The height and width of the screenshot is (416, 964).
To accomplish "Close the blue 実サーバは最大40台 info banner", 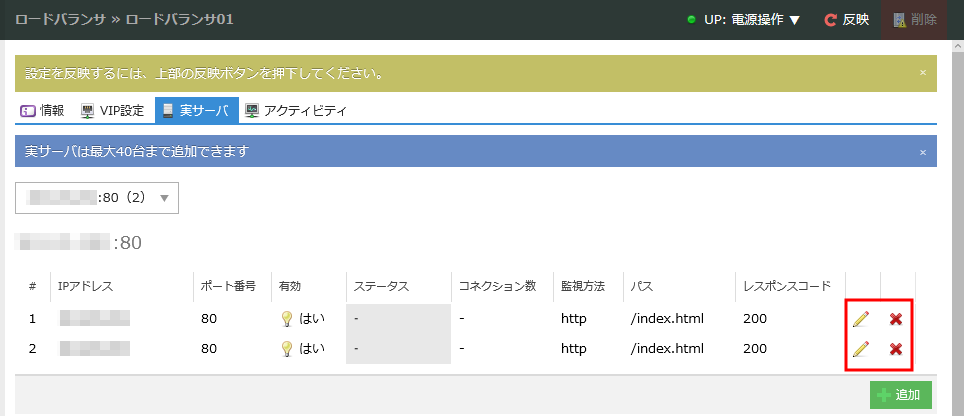I will [922, 152].
